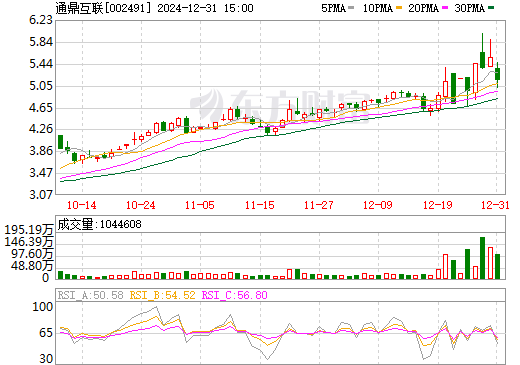Click the RSI_B:54.52 indicator label
The height and width of the screenshot is (365, 520).
(162, 295)
